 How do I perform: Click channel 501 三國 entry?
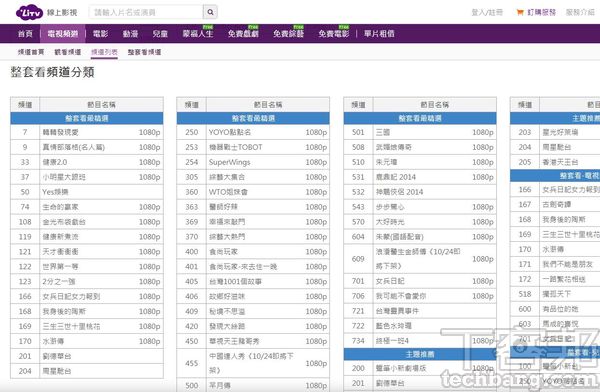click(x=420, y=132)
